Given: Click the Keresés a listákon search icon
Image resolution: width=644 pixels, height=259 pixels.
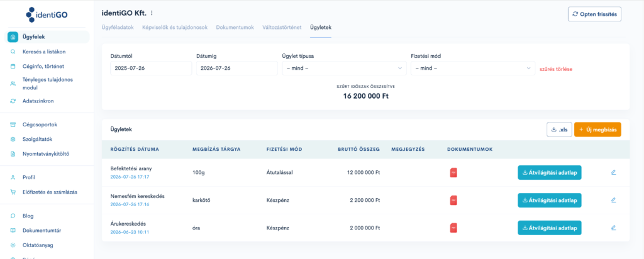Looking at the screenshot, I should 13,52.
